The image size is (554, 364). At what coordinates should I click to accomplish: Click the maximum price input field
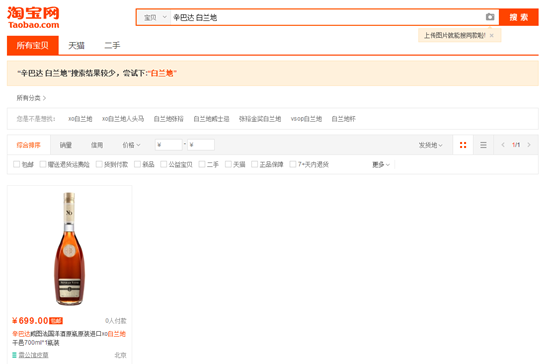point(201,145)
